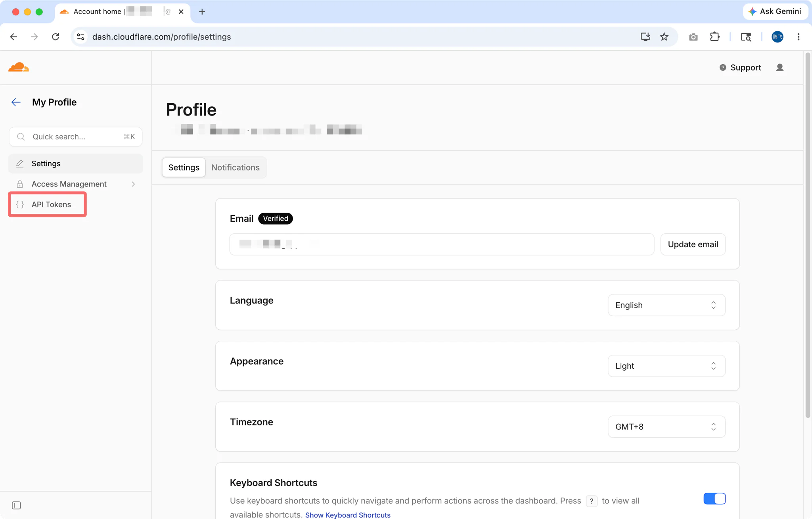
Task: Toggle the Keyboard Shortcuts switch
Action: click(714, 499)
